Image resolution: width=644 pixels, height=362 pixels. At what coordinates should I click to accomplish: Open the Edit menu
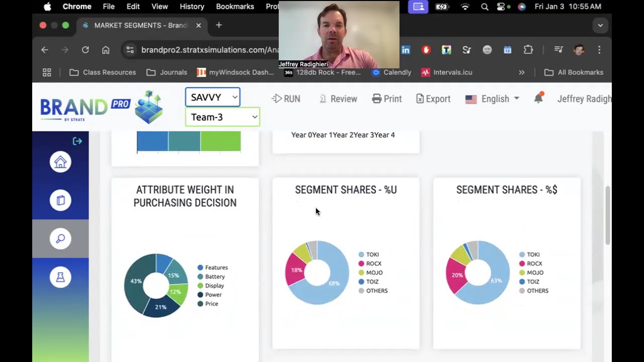pos(133,7)
